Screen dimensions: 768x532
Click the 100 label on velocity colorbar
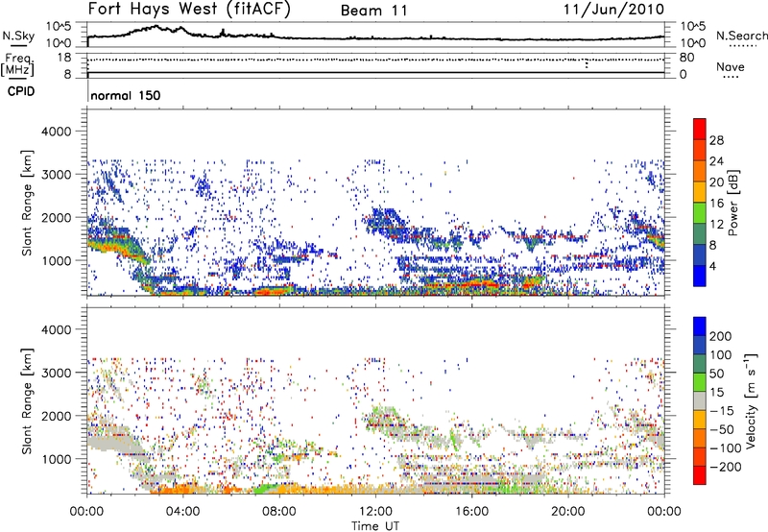coord(721,354)
